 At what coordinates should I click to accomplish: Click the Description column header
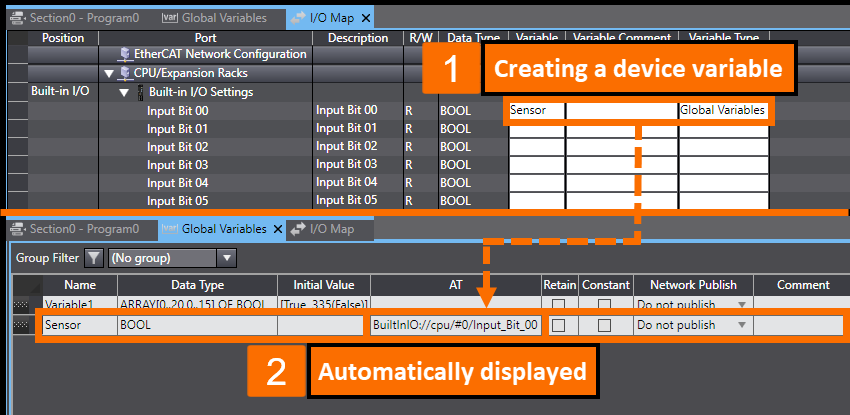tap(358, 38)
